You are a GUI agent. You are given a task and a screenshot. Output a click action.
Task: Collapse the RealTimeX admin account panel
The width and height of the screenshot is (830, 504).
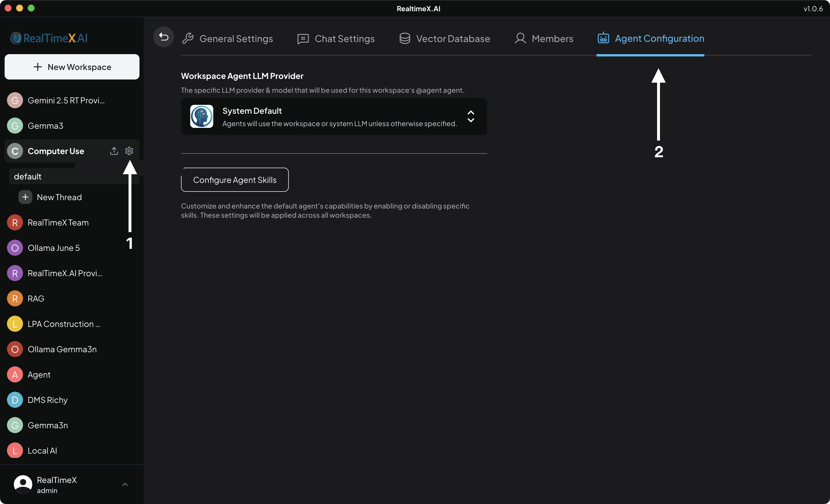pyautogui.click(x=125, y=484)
